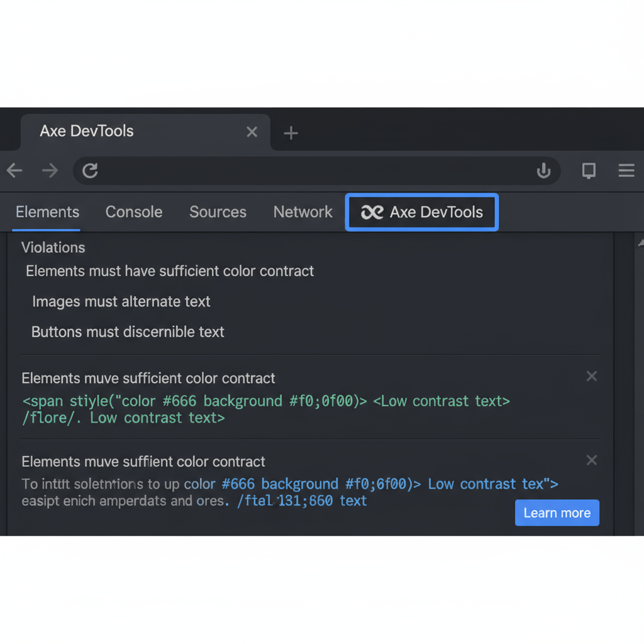Switch to the Console panel
The width and height of the screenshot is (644, 644).
134,212
